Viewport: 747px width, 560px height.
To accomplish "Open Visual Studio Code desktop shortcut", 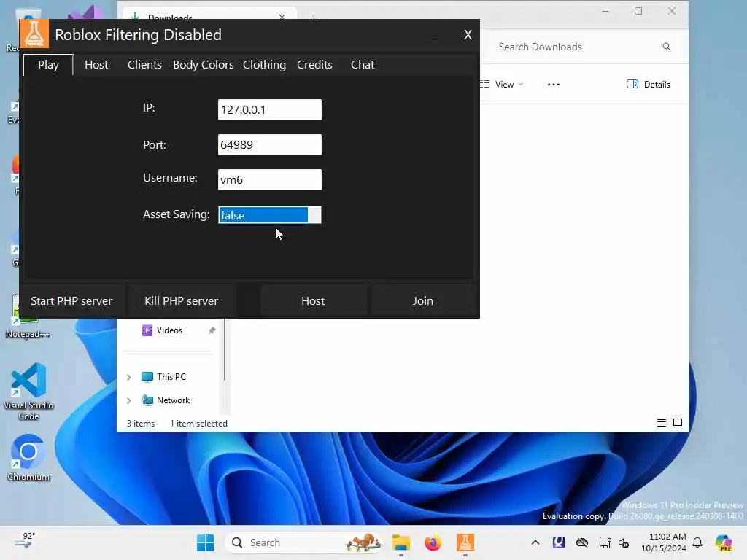I will pyautogui.click(x=28, y=392).
